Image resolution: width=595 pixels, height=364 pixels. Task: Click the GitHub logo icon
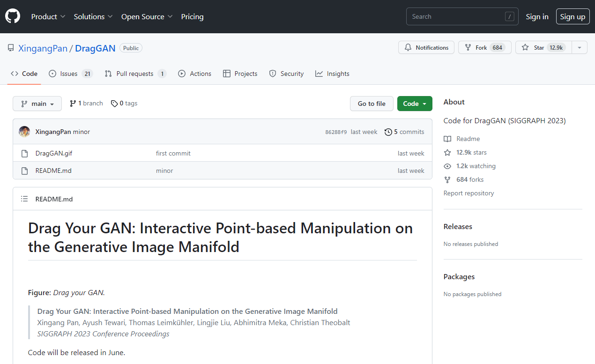[x=13, y=16]
